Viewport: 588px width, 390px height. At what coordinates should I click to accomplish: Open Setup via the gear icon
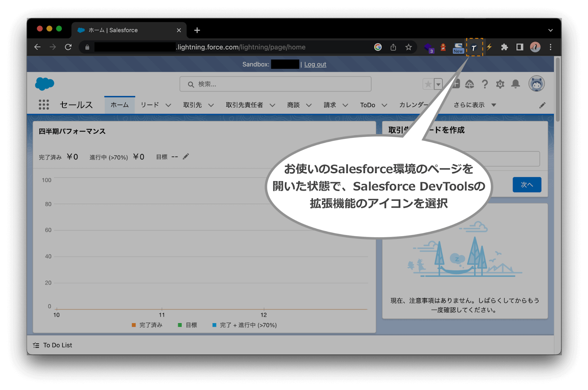click(500, 84)
